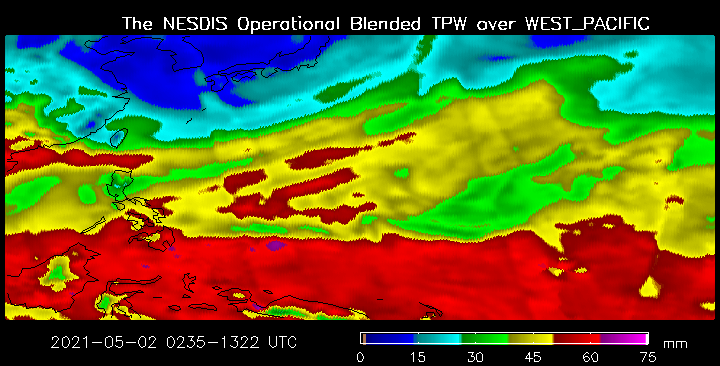The image size is (720, 366).
Task: Click the cyan segment of the color bar
Action: [438, 339]
